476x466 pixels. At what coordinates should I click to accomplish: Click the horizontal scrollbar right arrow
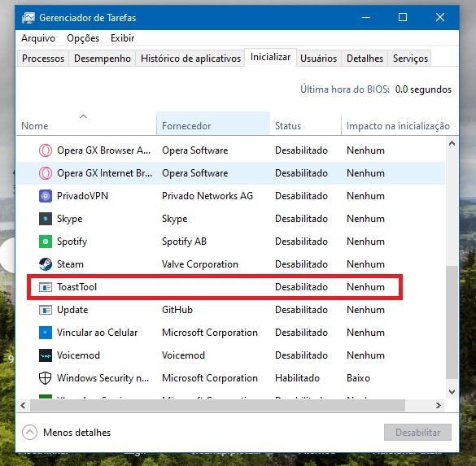click(x=438, y=405)
